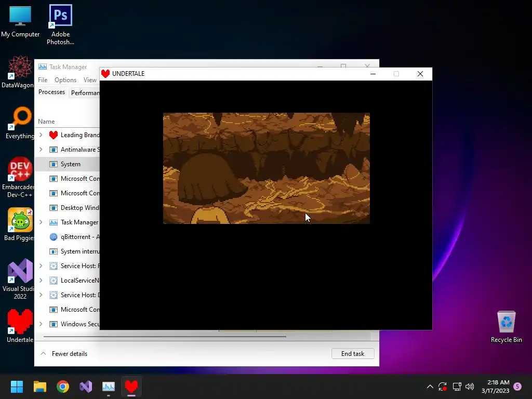The image size is (532, 399).
Task: Expand the Windows Security process row
Action: 41,324
